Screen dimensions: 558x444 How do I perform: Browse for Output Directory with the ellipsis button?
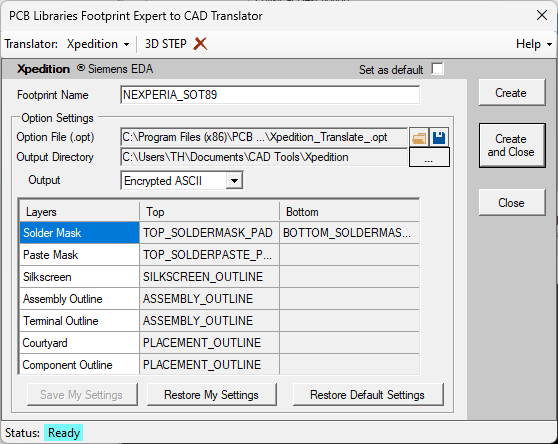[429, 157]
